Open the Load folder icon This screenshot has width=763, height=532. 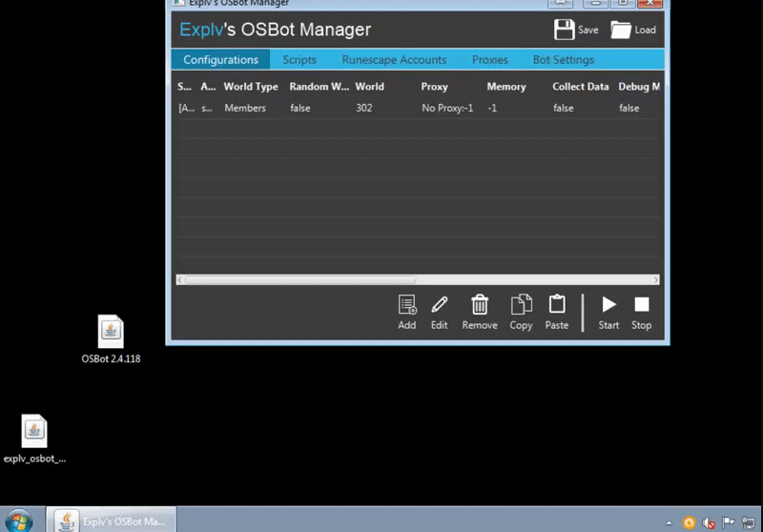621,30
